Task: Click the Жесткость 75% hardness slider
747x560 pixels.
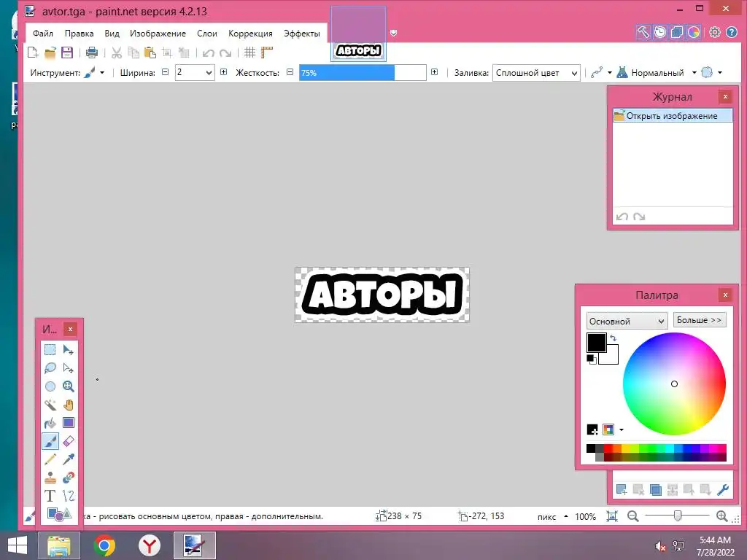Action: [363, 73]
